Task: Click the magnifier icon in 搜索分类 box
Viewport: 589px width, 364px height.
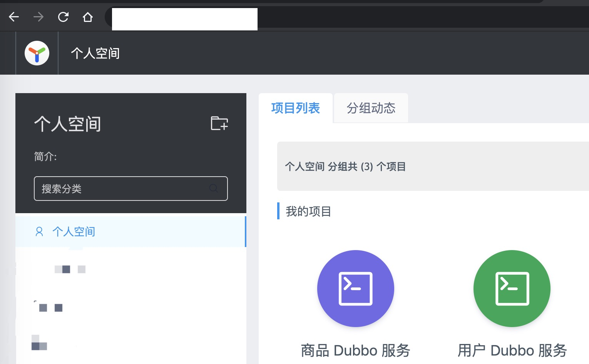Action: tap(213, 189)
